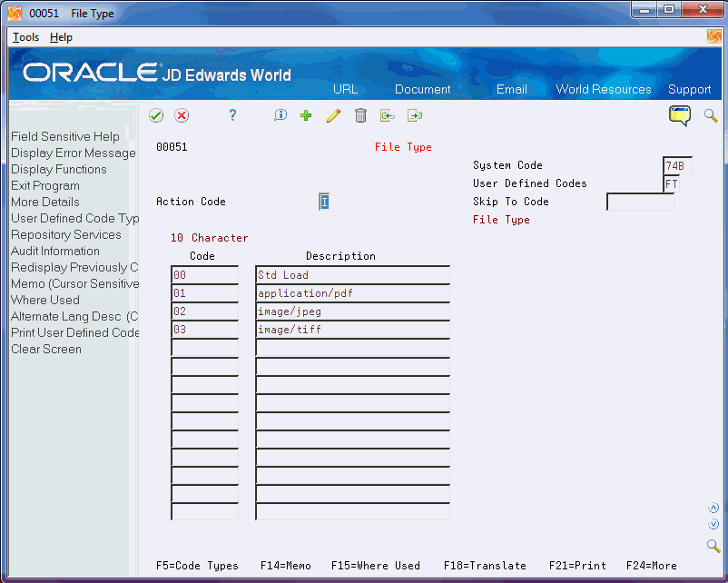The width and height of the screenshot is (728, 583).
Task: Click the pencil Change icon
Action: point(333,115)
